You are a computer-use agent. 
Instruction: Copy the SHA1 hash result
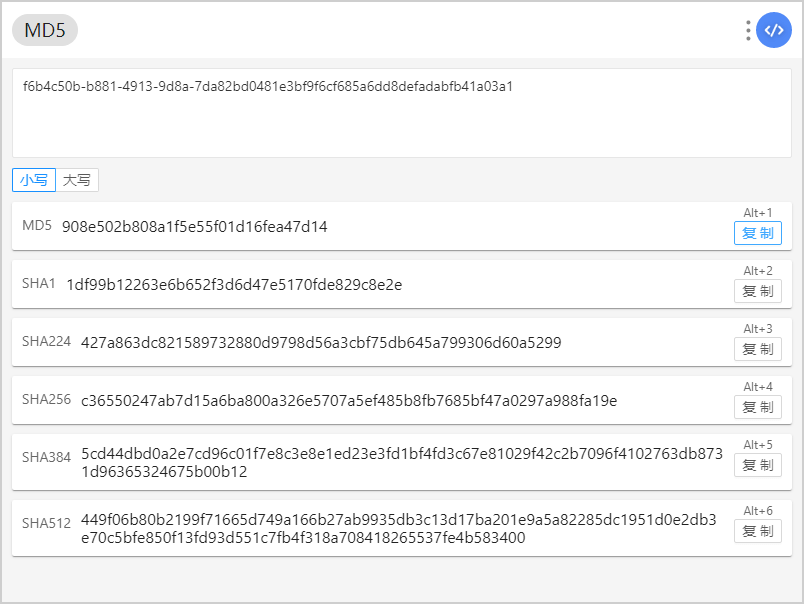[x=757, y=291]
